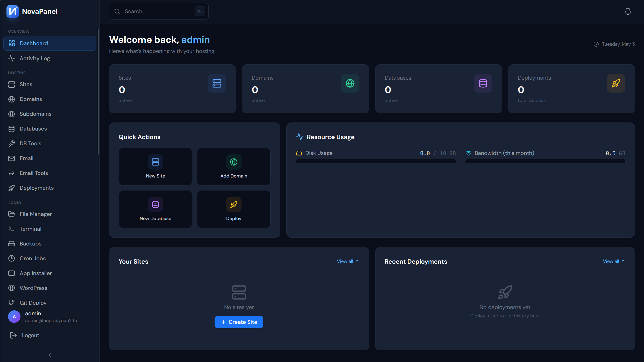Image resolution: width=644 pixels, height=362 pixels.
Task: Click the Logout arrow icon
Action: point(13,335)
